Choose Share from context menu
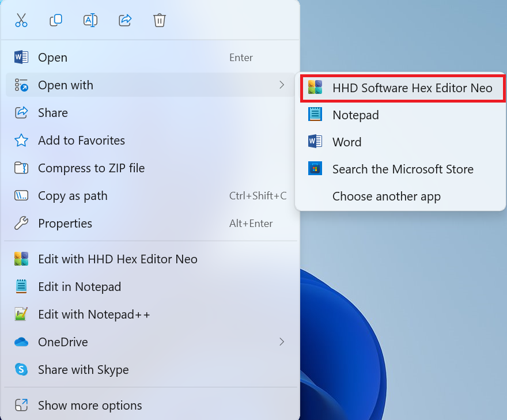Screen dimensions: 507x420 pos(150,113)
